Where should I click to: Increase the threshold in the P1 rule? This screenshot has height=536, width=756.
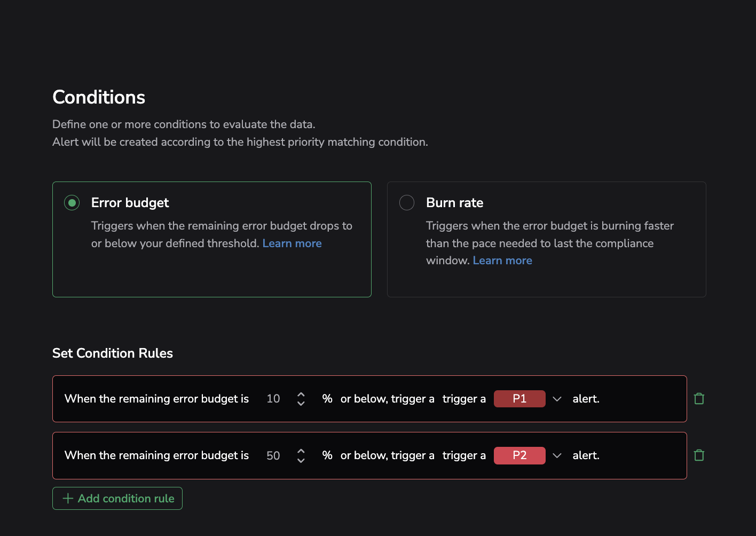[301, 395]
